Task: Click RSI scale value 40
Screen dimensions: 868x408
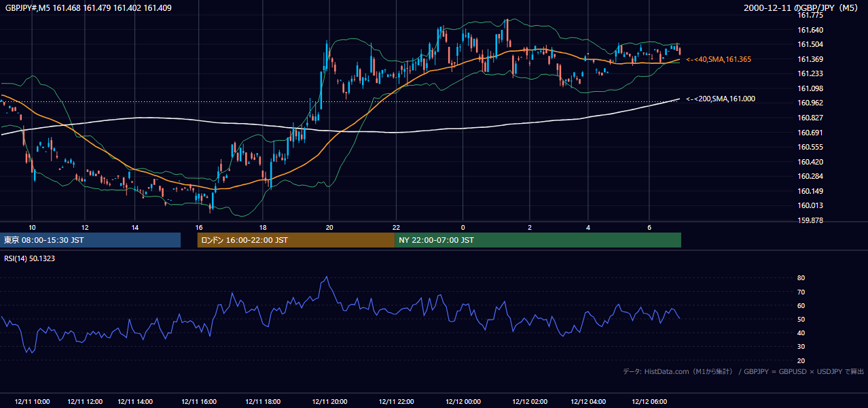Action: (x=801, y=333)
